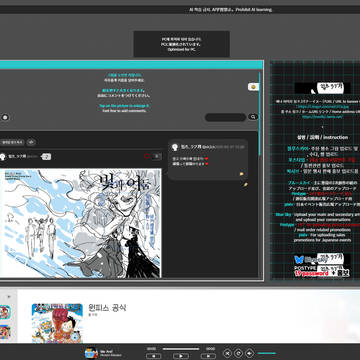Open the manga illustration to enlarge it
This screenshot has width=360, height=360.
(80, 223)
